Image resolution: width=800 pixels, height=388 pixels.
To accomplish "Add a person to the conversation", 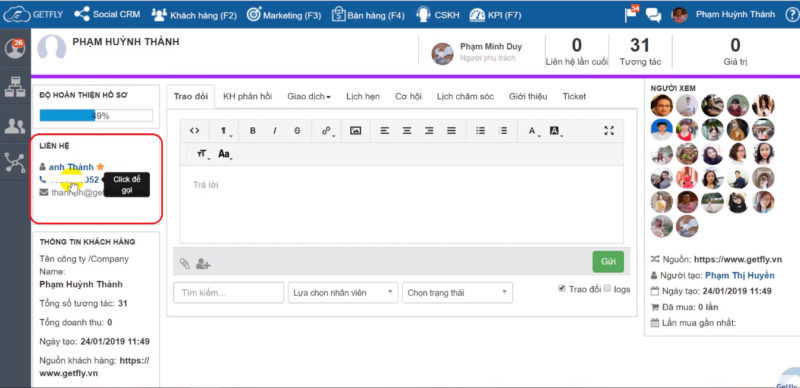I will pos(203,264).
